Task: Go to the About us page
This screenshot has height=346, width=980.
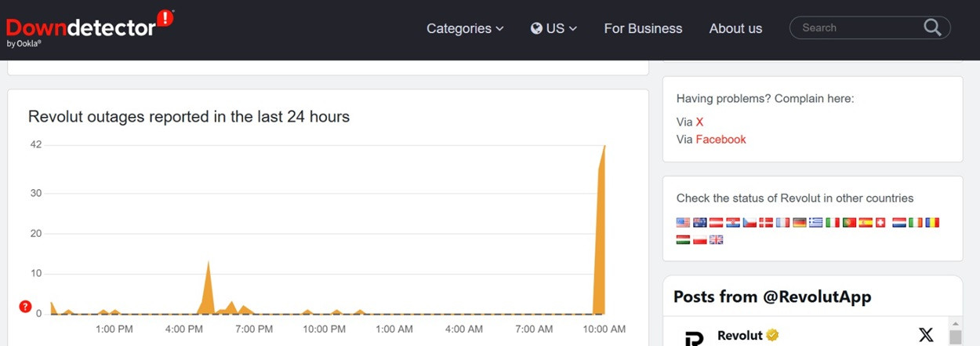Action: [735, 28]
